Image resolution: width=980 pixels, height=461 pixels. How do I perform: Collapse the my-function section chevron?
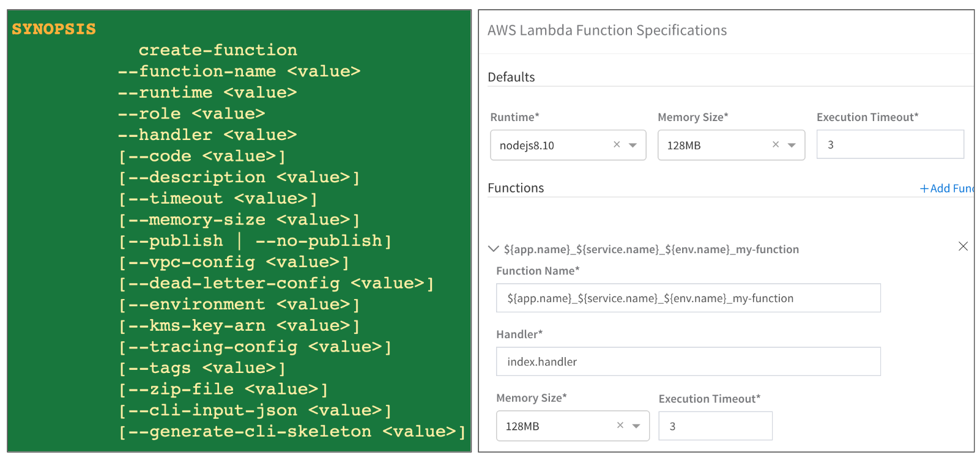493,249
